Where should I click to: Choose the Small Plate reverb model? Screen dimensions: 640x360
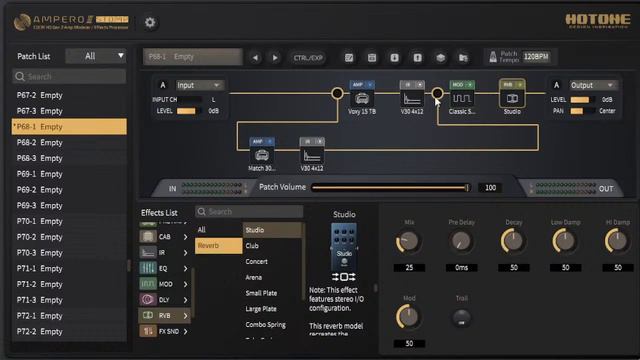(272, 293)
